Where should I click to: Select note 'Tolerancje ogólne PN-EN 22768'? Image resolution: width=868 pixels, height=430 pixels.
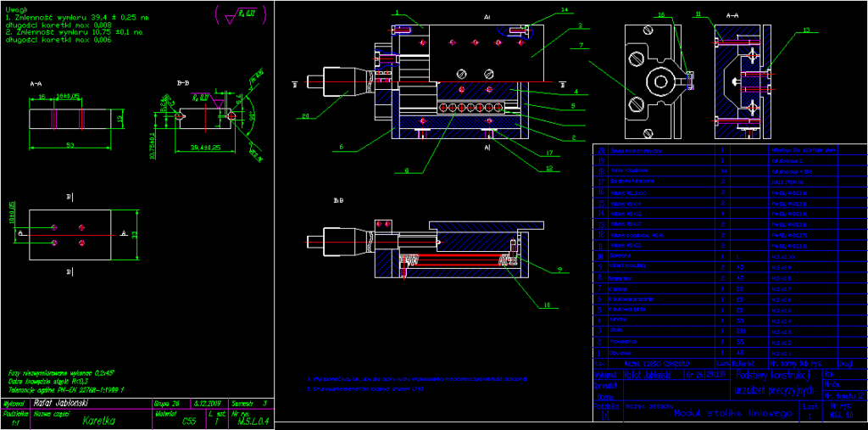(66, 389)
